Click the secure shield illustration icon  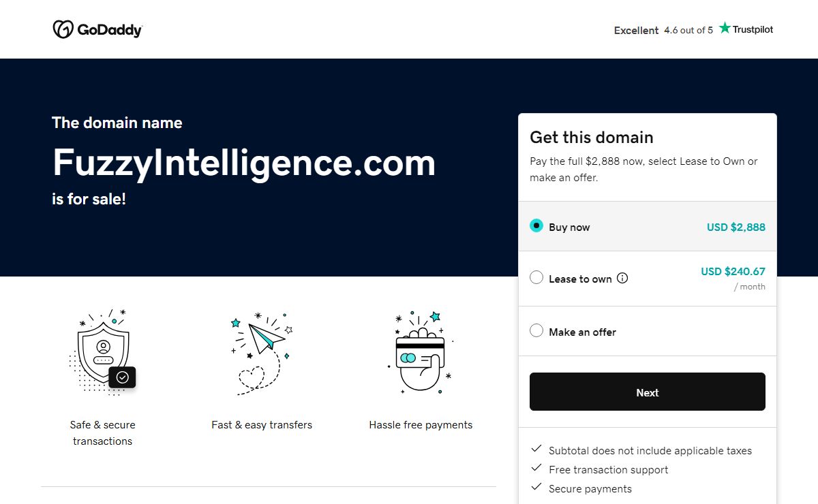pos(104,352)
